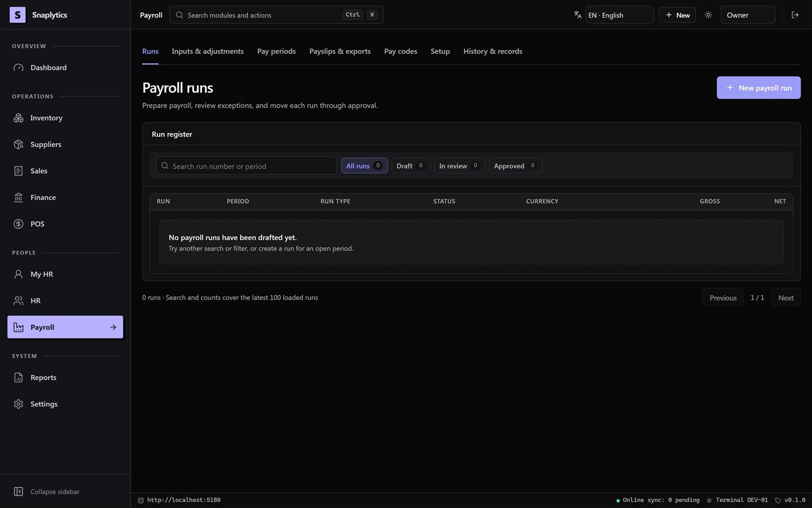Screen dimensions: 812x508
Task: Click the language translate icon
Action: click(577, 15)
